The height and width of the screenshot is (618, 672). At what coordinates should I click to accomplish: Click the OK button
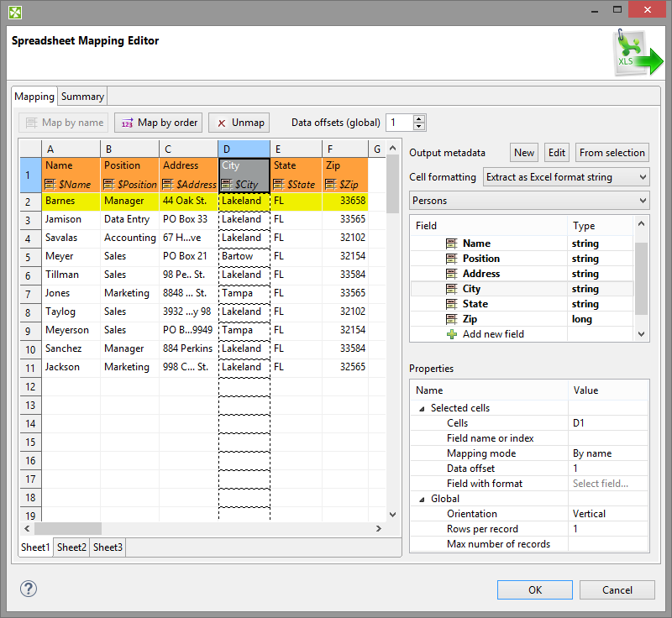click(x=534, y=590)
